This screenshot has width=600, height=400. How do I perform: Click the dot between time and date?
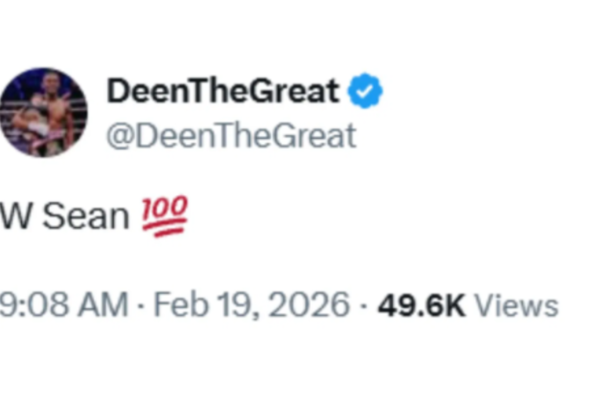click(x=138, y=305)
